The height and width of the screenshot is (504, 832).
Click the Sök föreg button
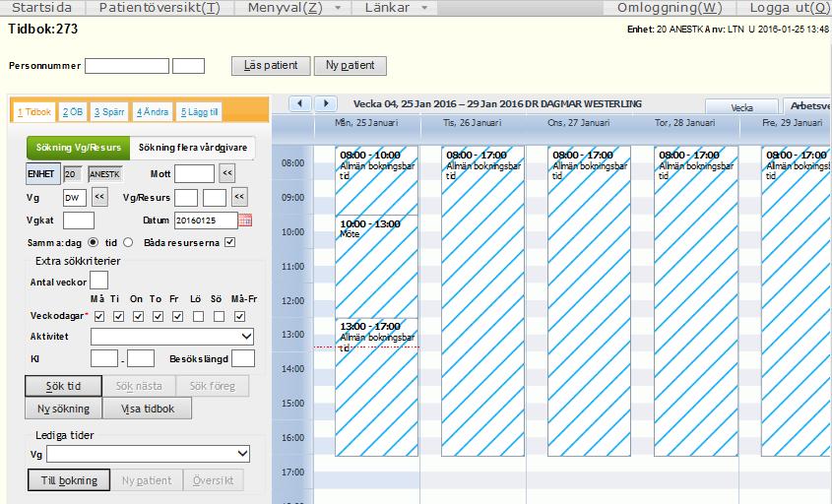213,386
